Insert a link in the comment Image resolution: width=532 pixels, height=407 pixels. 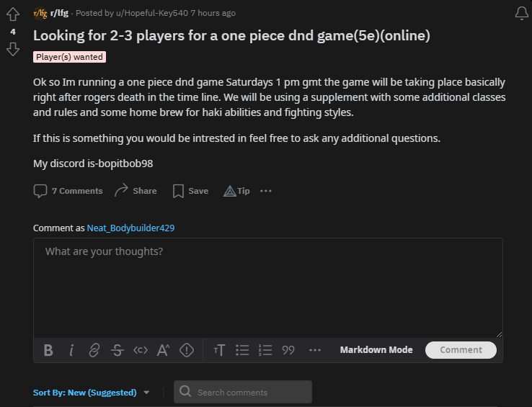[94, 350]
